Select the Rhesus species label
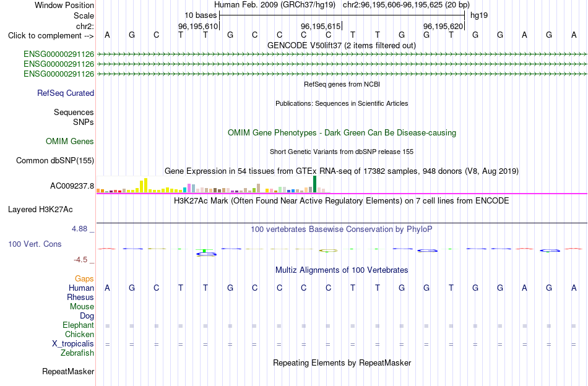This screenshot has width=588, height=386. [80, 297]
